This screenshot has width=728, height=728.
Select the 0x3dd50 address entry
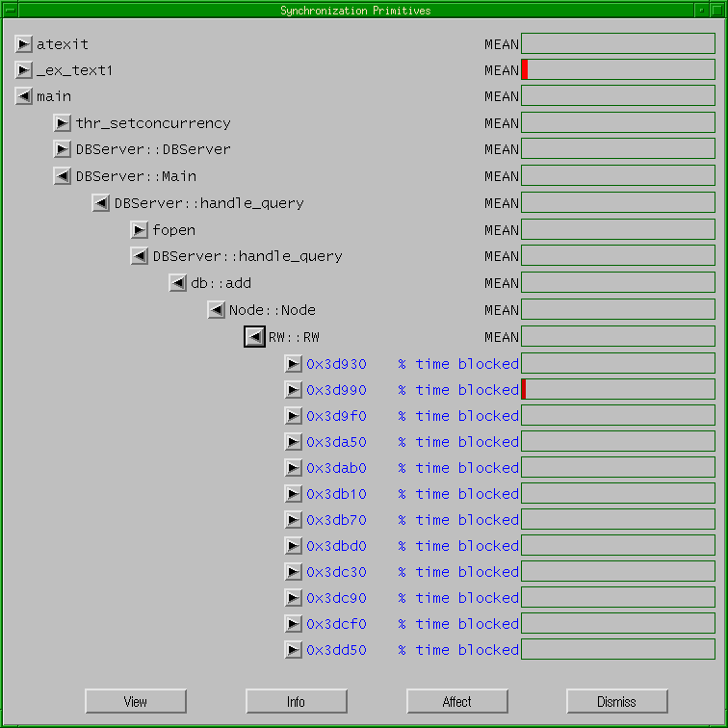336,650
